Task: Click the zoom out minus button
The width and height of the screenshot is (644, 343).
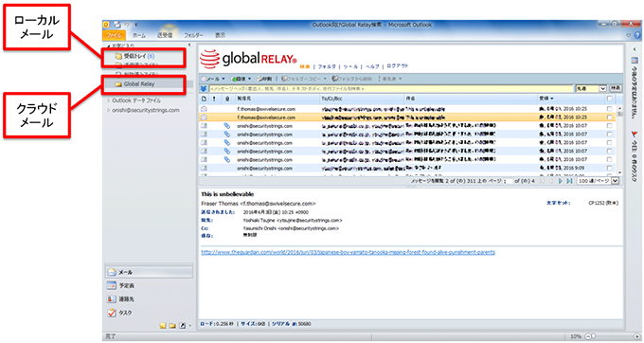Action: 587,336
